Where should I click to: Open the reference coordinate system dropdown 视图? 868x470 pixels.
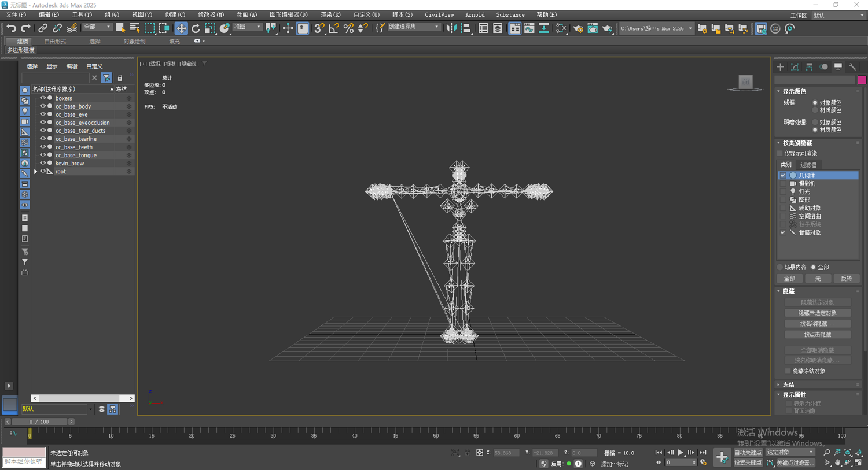[247, 27]
